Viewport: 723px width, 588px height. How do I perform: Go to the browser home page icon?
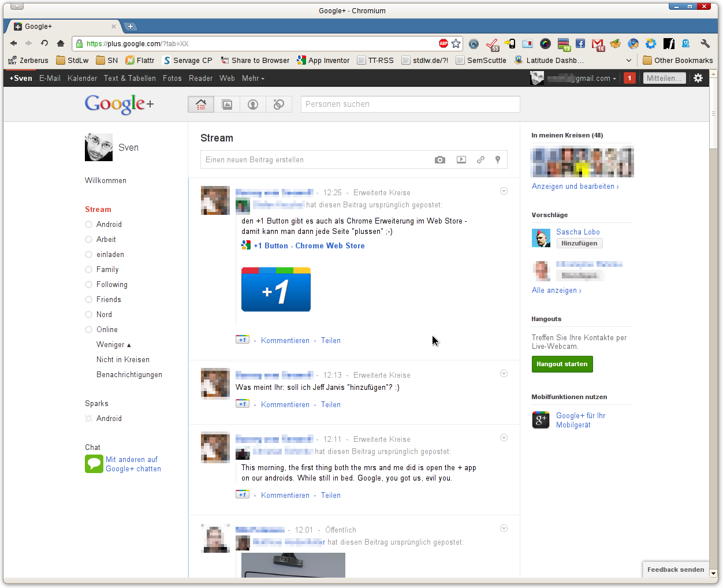point(61,43)
